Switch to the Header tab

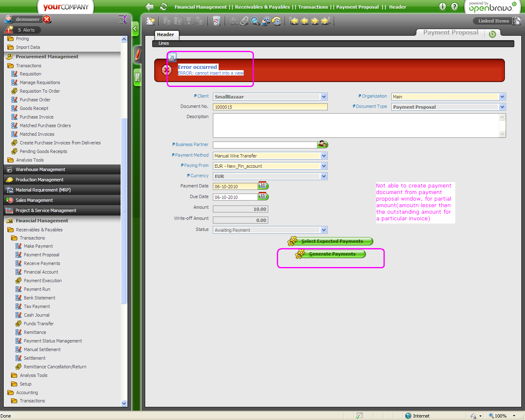click(166, 34)
